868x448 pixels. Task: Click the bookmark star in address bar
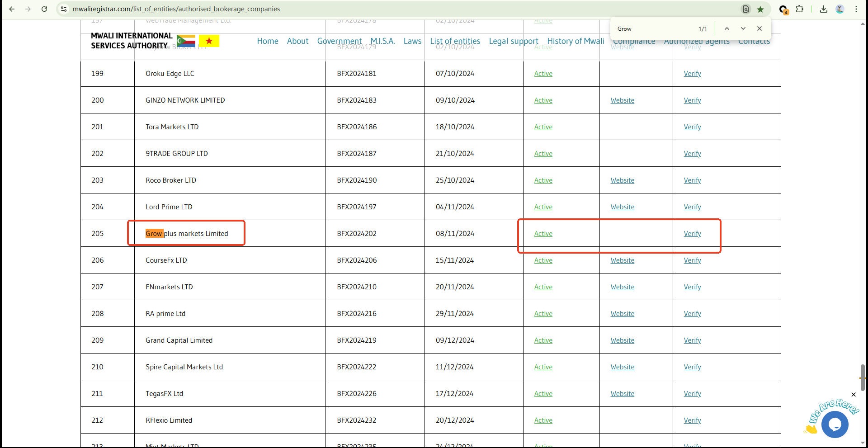(x=760, y=9)
